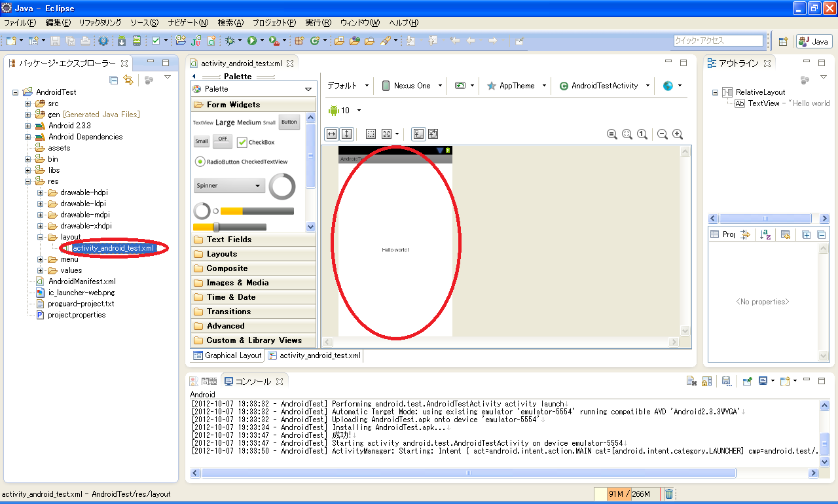Image resolution: width=838 pixels, height=504 pixels.
Task: Switch to activity_android_test.xml source tab
Action: 315,355
